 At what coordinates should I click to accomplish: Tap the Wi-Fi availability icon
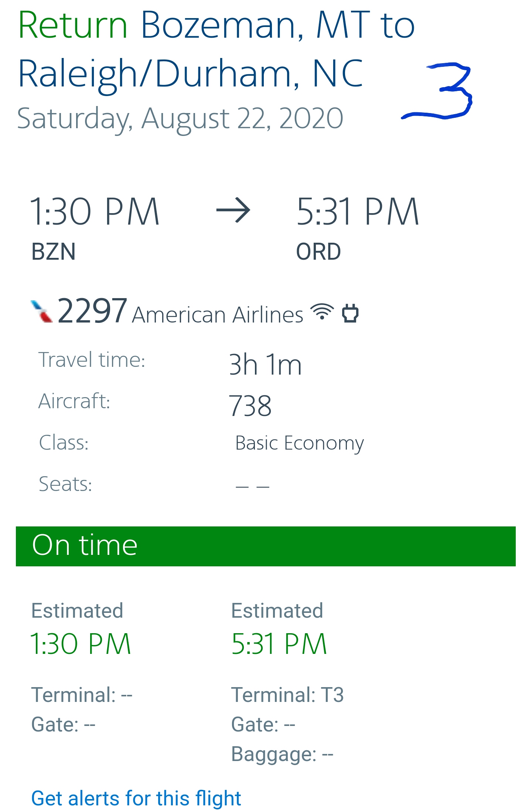pos(322,311)
